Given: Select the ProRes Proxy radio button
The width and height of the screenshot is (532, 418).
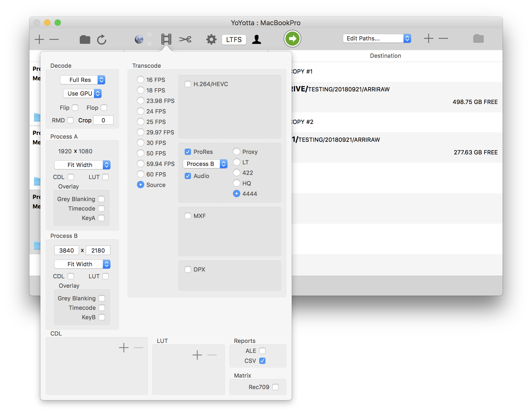Looking at the screenshot, I should click(237, 152).
